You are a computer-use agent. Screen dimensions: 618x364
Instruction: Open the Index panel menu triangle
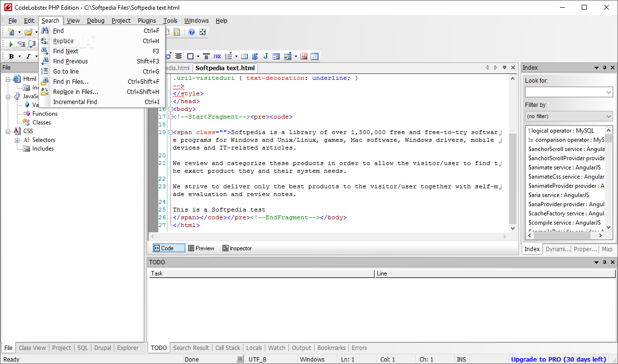pos(596,68)
